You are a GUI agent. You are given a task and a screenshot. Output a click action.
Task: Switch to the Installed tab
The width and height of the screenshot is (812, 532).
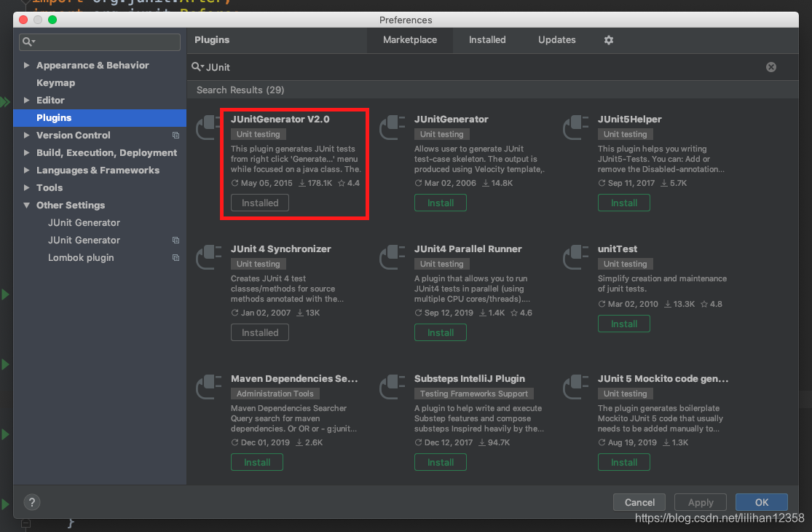(x=487, y=40)
